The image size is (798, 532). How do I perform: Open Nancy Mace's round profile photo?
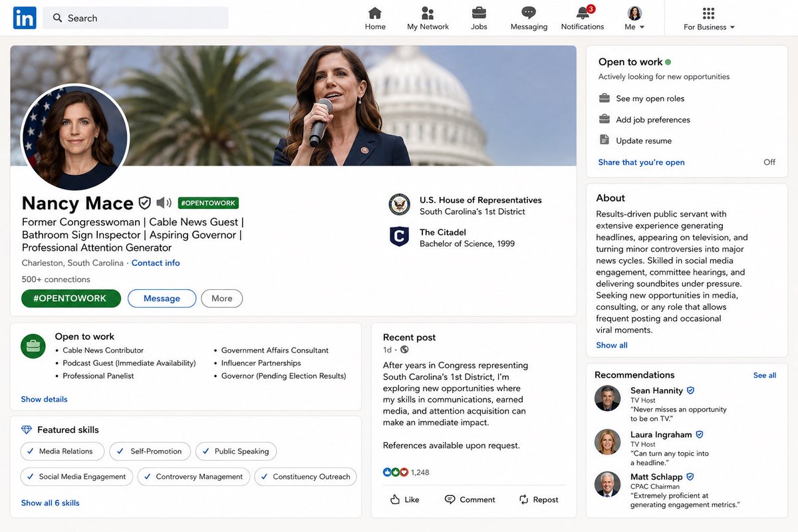(75, 138)
